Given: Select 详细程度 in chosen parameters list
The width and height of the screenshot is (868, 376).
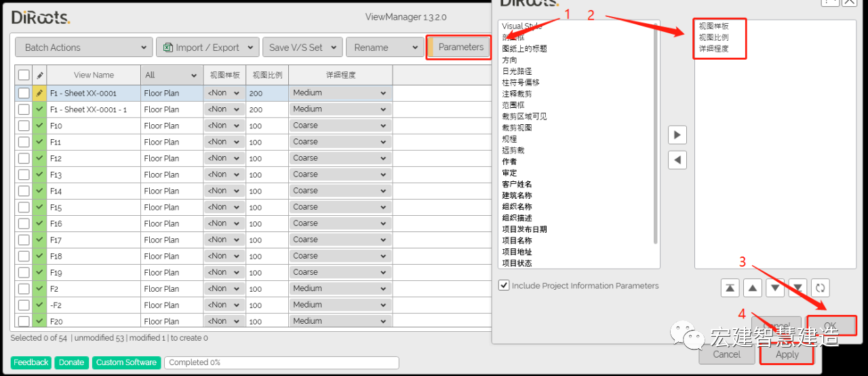Looking at the screenshot, I should tap(714, 49).
